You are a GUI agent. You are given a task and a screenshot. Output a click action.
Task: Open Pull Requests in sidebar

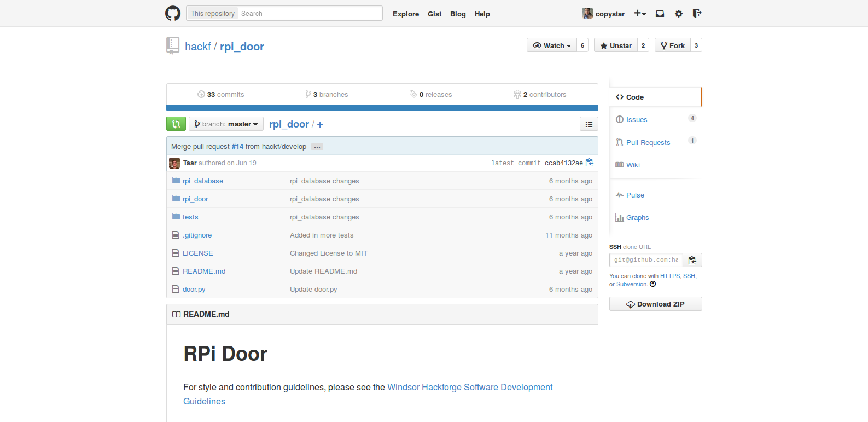[648, 142]
